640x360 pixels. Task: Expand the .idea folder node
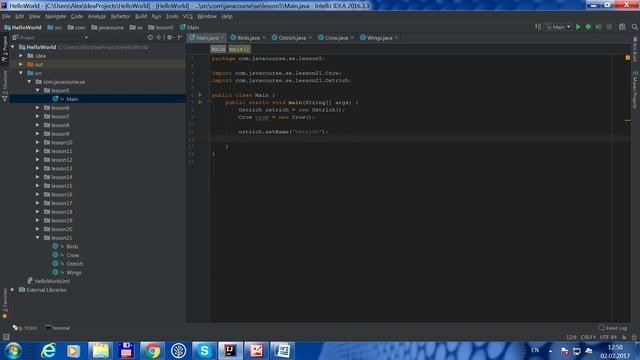click(21, 56)
